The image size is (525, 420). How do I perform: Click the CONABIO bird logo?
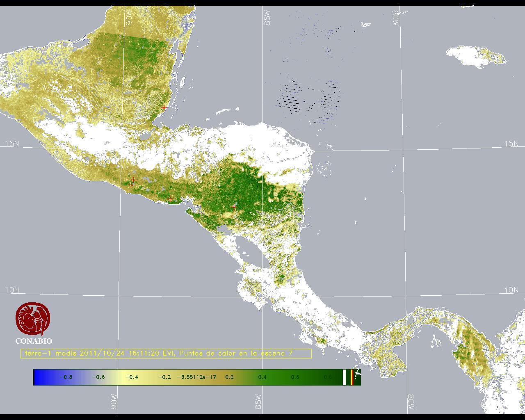coord(33,319)
